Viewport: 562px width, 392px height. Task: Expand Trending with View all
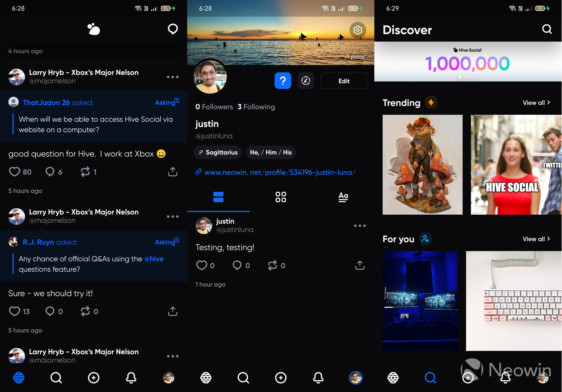(536, 102)
